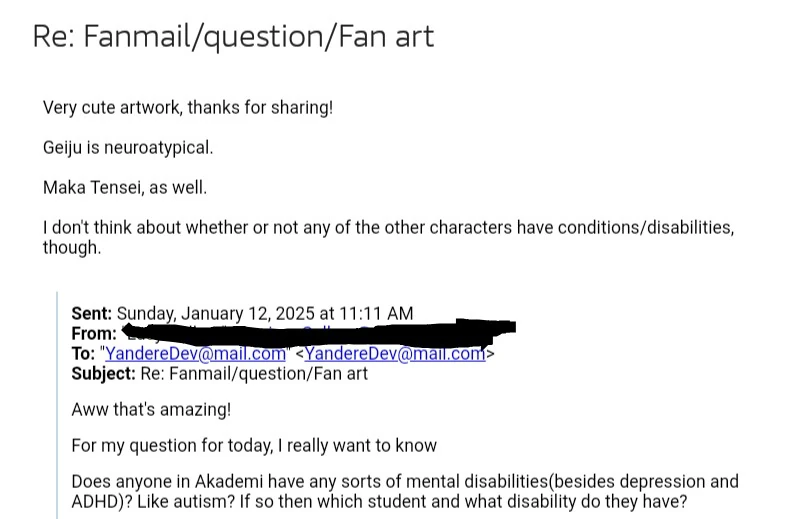This screenshot has width=800, height=519.
Task: Click the bold 'From:' header label
Action: (95, 333)
